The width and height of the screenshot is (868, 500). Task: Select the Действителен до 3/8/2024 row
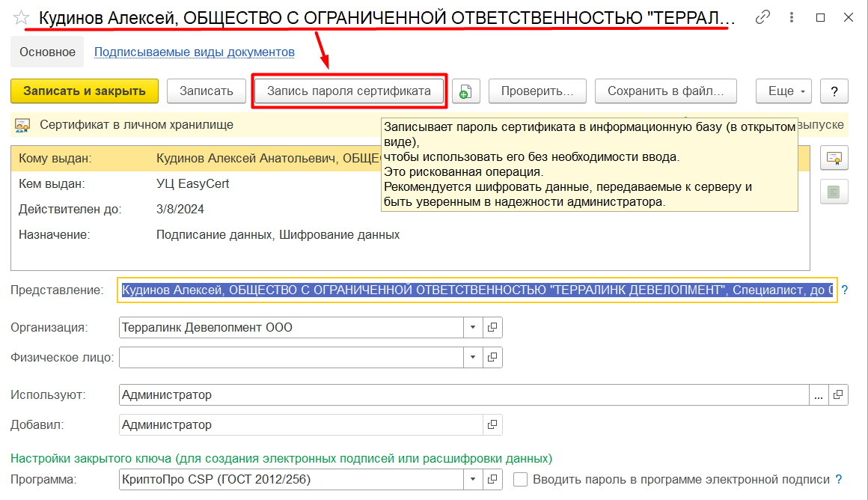coord(410,210)
